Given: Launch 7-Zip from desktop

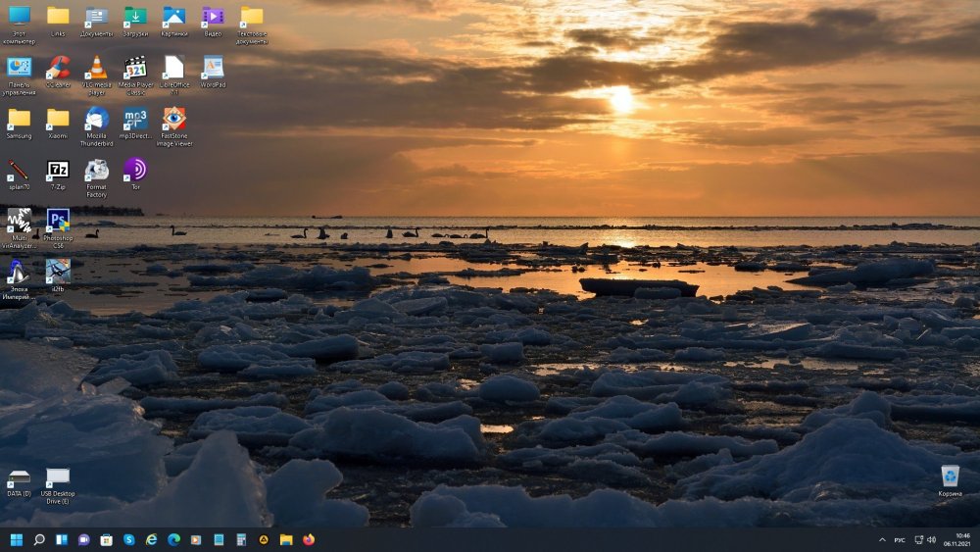Looking at the screenshot, I should [x=58, y=176].
